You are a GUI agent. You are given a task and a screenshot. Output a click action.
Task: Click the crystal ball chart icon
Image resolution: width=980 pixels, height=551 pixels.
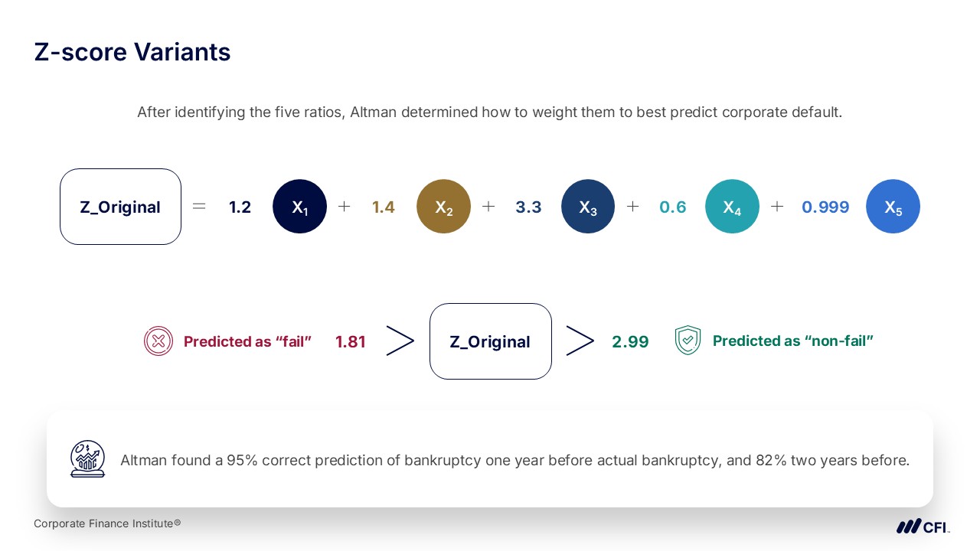(87, 459)
